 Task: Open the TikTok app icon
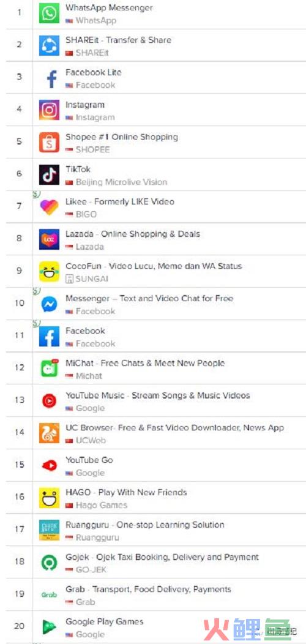pos(50,174)
